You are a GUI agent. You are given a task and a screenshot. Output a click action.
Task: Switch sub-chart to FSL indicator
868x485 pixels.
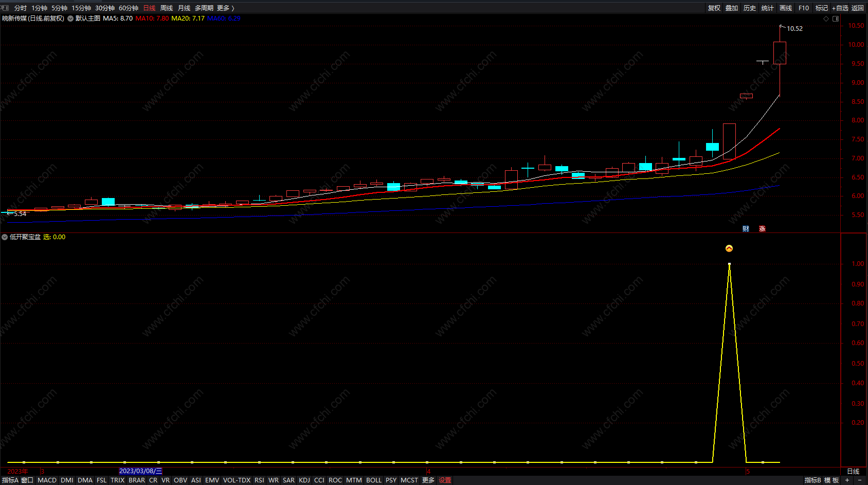101,480
